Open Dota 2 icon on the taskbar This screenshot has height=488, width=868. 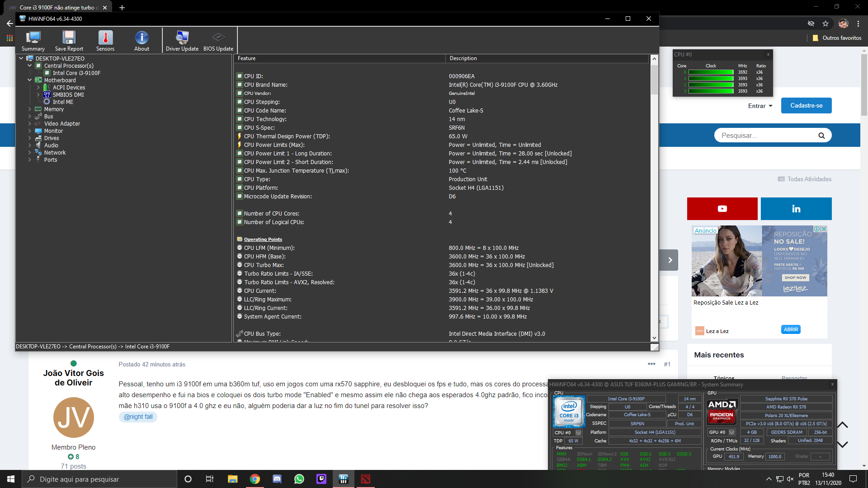365,479
